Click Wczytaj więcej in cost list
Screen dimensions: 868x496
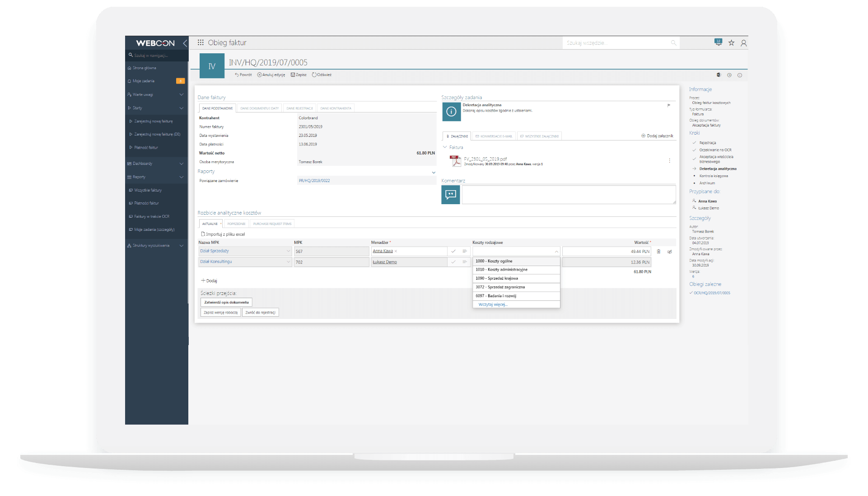click(x=493, y=304)
